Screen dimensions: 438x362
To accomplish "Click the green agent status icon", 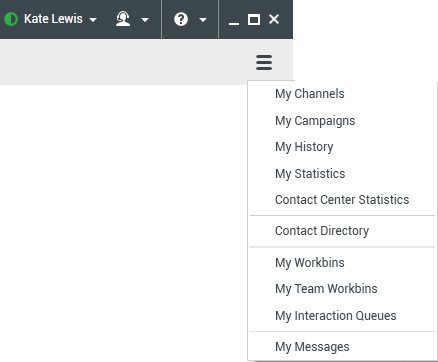I will point(11,19).
